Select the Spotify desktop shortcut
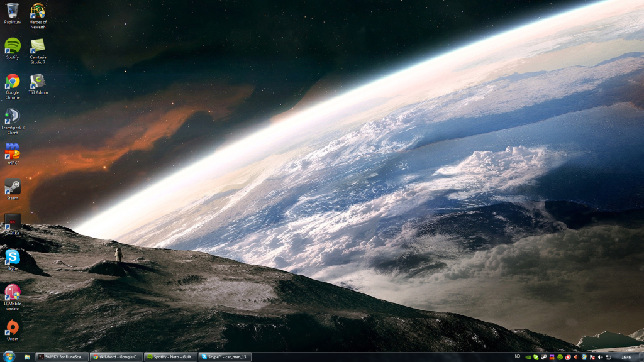644x362 pixels. [x=12, y=46]
